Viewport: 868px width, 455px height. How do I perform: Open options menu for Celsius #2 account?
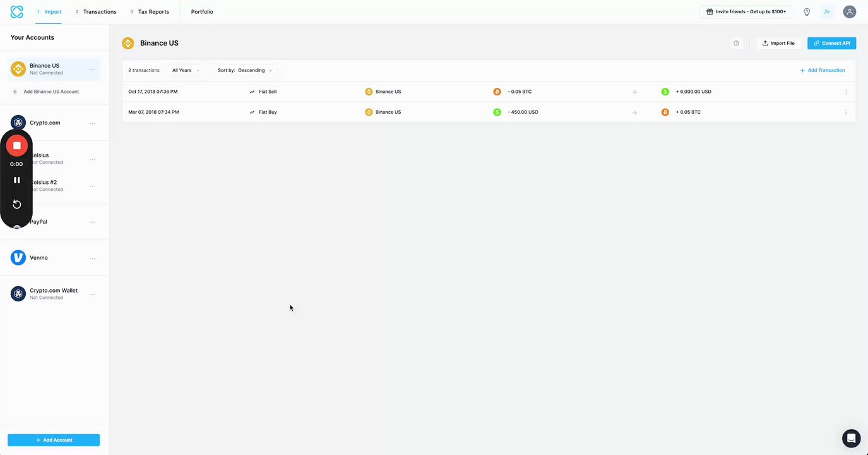(x=93, y=186)
